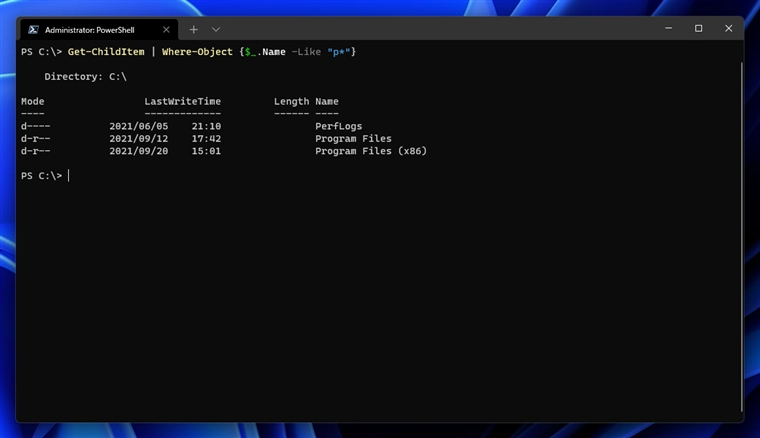Click the 15:01 time value
The image size is (760, 438).
(206, 151)
